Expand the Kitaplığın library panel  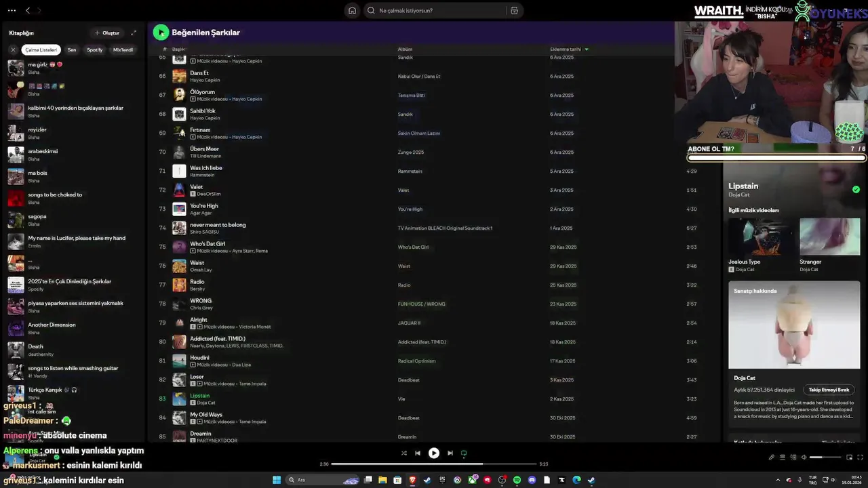pos(134,33)
